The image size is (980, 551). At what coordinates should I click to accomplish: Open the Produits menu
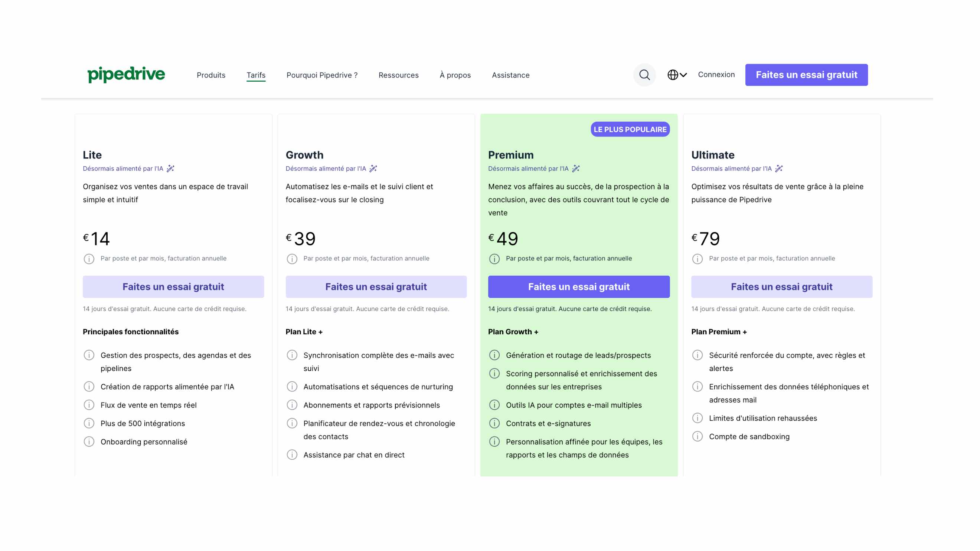(211, 75)
